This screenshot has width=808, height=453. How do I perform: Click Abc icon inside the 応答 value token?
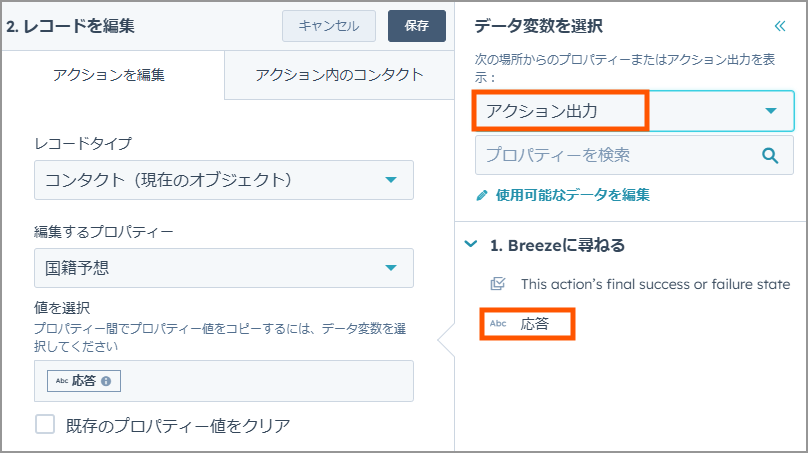pos(62,381)
